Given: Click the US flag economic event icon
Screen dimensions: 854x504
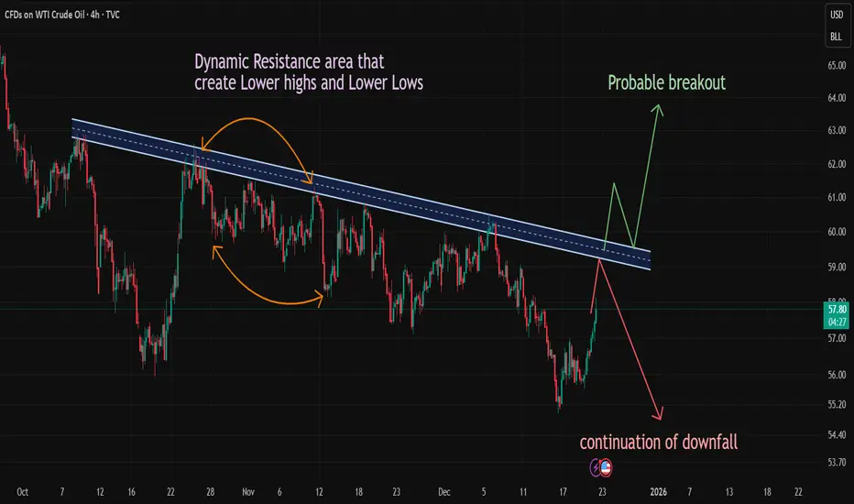Looking at the screenshot, I should (x=606, y=467).
